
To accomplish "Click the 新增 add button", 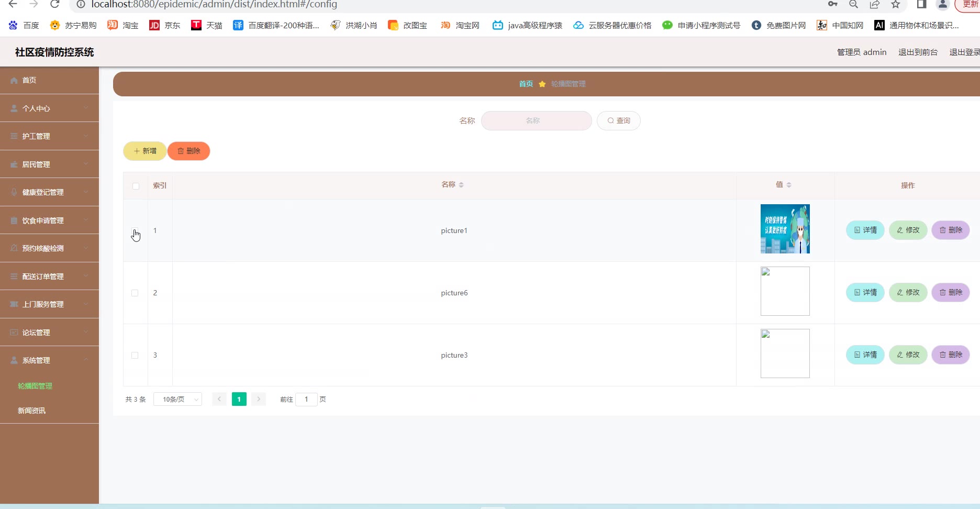I will tap(145, 151).
